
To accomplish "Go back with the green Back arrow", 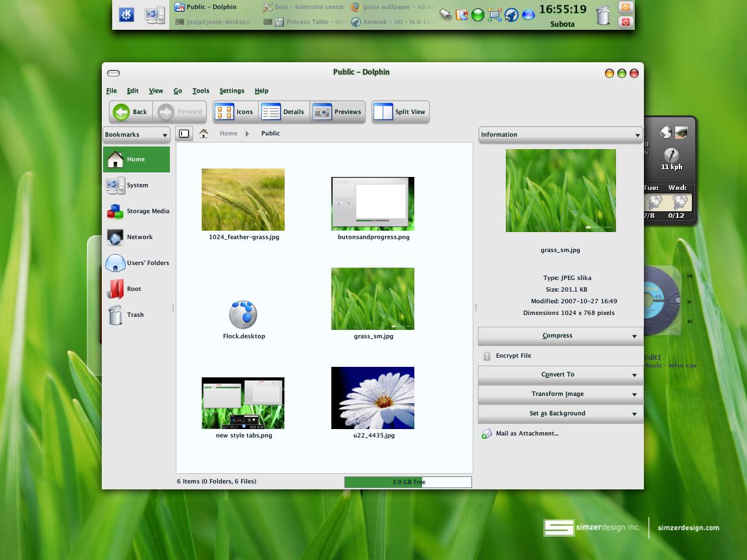I will point(131,112).
